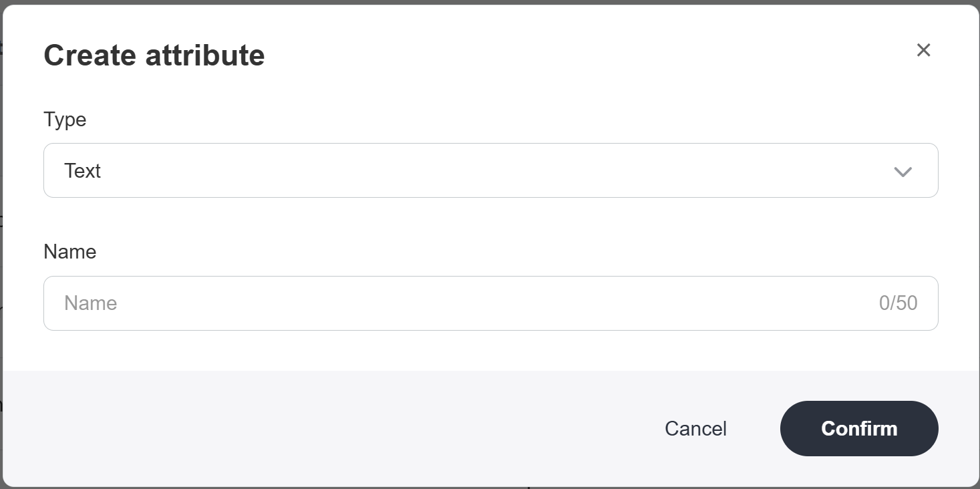980x489 pixels.
Task: Click the 0/50 character counter
Action: click(x=898, y=303)
